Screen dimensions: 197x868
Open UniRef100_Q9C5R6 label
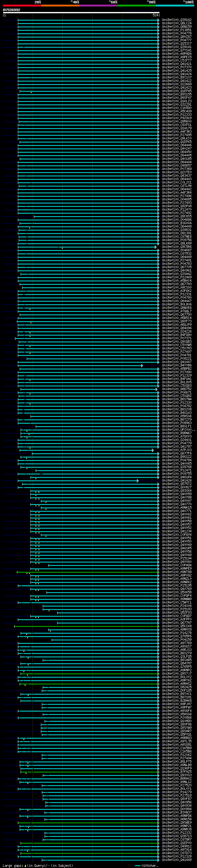[x=177, y=247]
